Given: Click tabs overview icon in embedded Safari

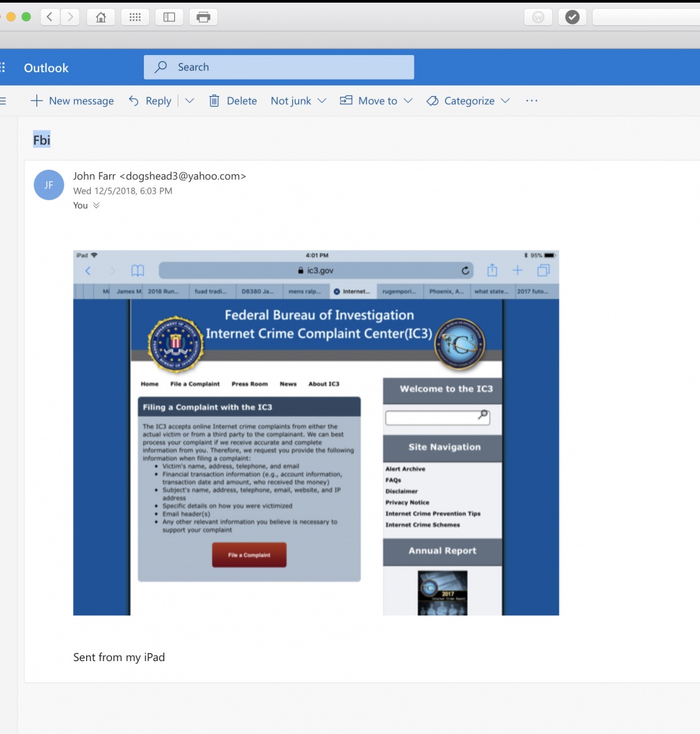Looking at the screenshot, I should (x=544, y=271).
